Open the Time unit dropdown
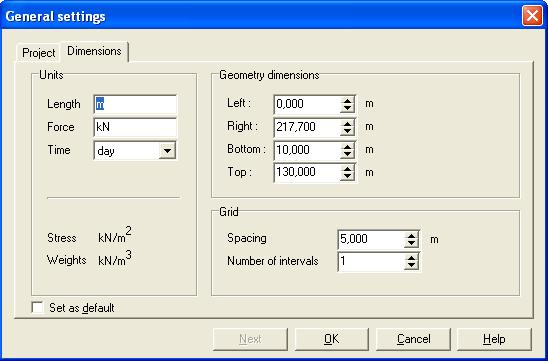548x361 pixels. [x=167, y=151]
